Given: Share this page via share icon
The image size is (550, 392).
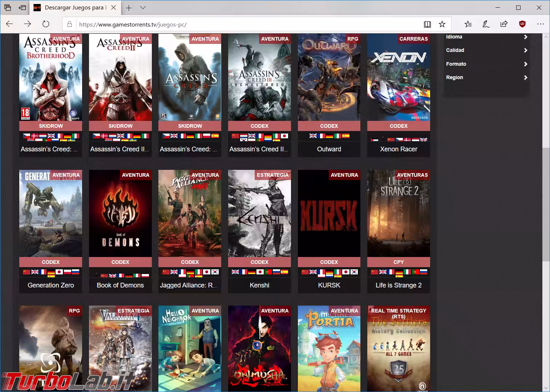Looking at the screenshot, I should [x=504, y=24].
